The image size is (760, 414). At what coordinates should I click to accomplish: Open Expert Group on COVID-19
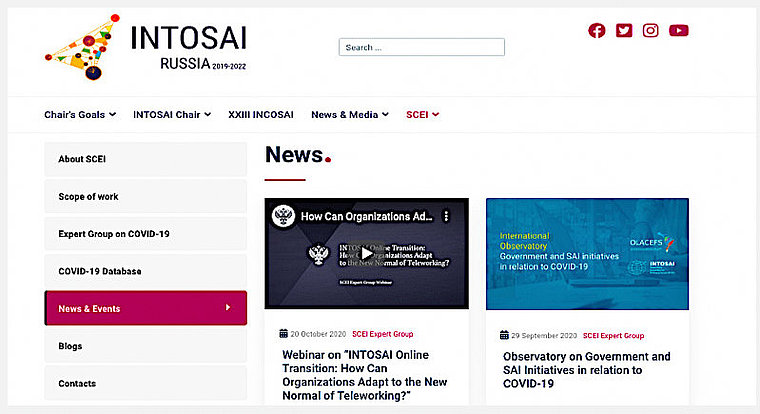[x=145, y=234]
